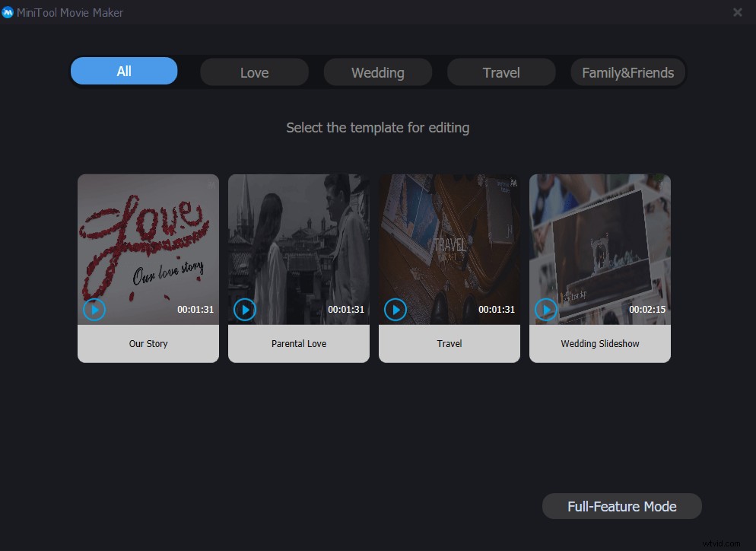Click the blue play circle on the leftmost template
The height and width of the screenshot is (551, 756).
point(94,310)
